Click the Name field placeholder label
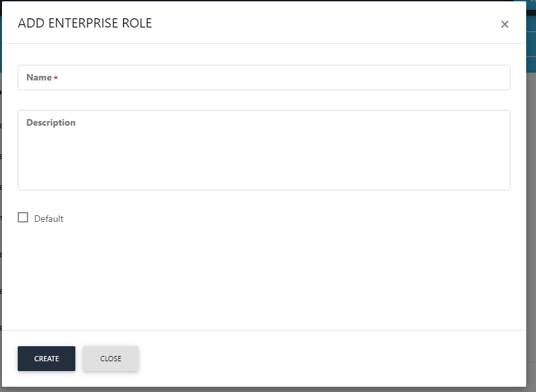Viewport: 536px width, 392px height. tap(39, 77)
